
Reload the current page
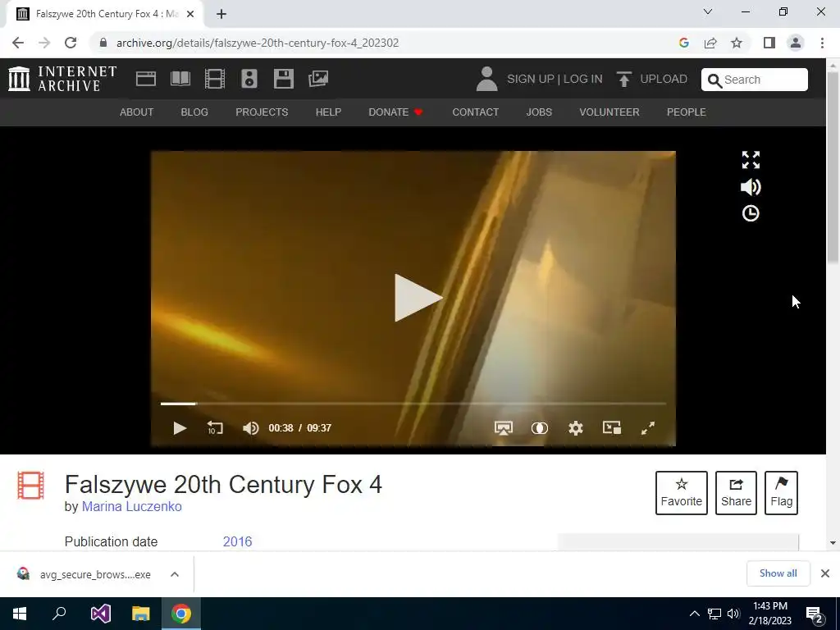pyautogui.click(x=71, y=43)
